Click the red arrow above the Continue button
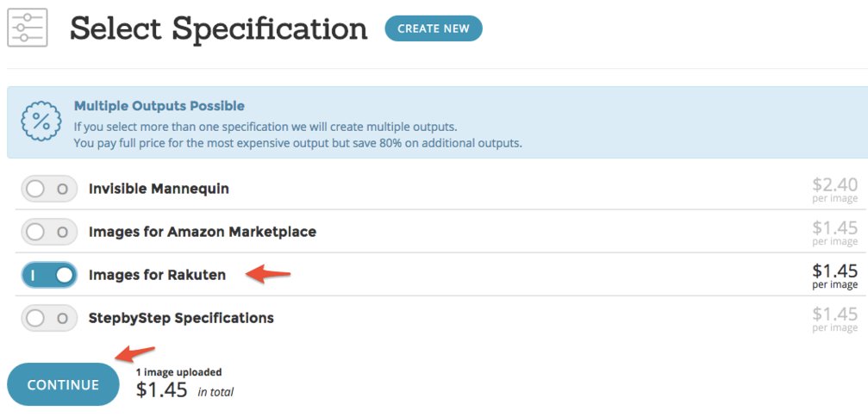 pos(135,352)
